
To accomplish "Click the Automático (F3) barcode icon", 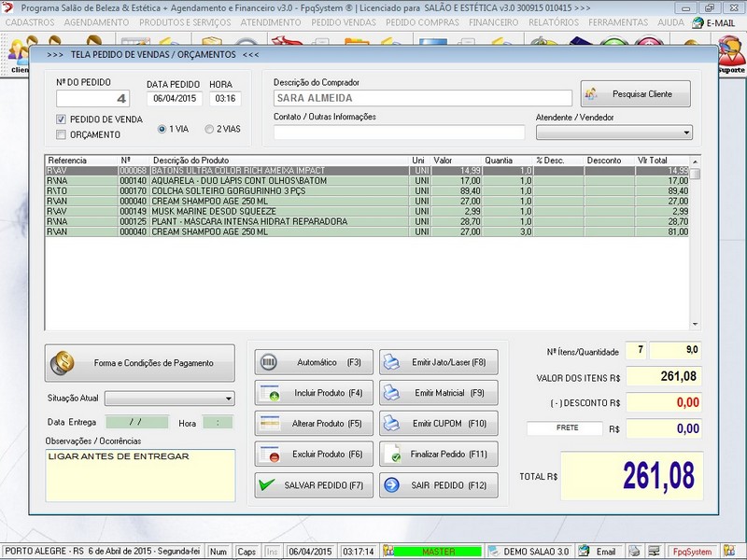I will [x=270, y=362].
